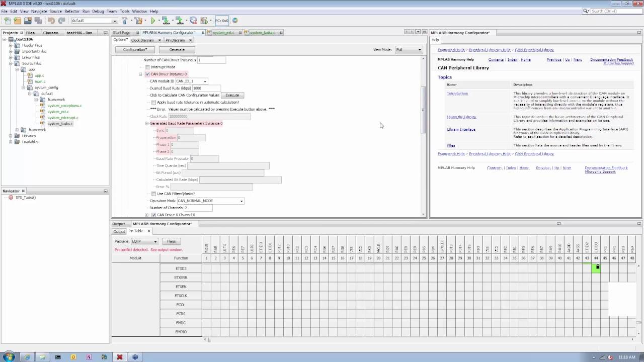This screenshot has width=644, height=362.
Task: Click the Save All toolbar icon
Action: tap(38, 21)
